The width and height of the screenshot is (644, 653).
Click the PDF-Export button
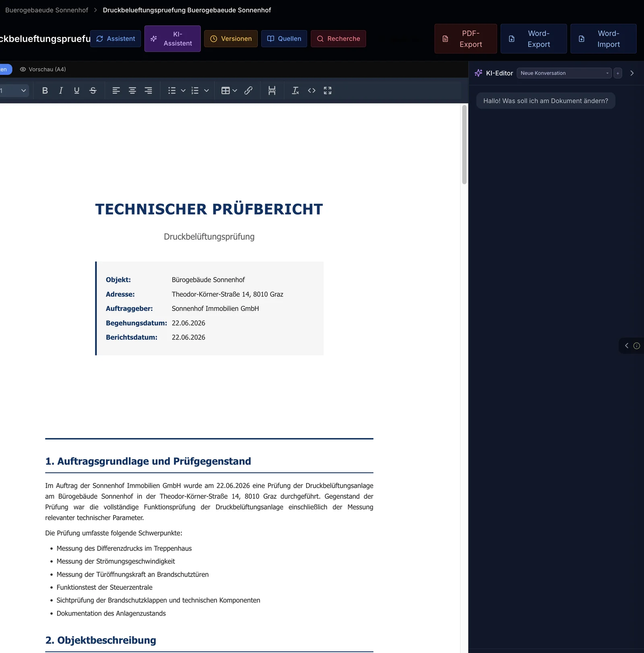click(466, 39)
